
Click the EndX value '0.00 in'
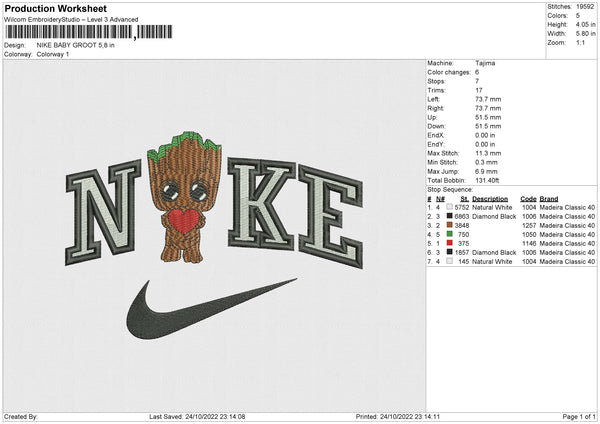(x=485, y=135)
